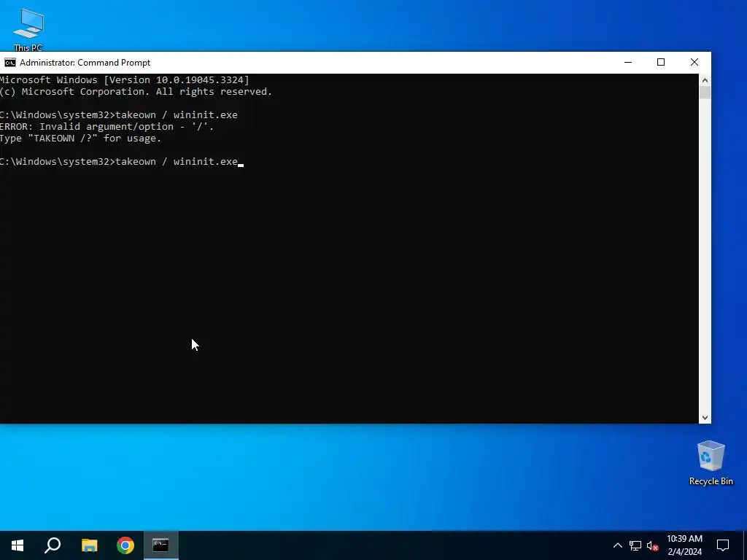
Task: Open taskbar Search
Action: [53, 545]
